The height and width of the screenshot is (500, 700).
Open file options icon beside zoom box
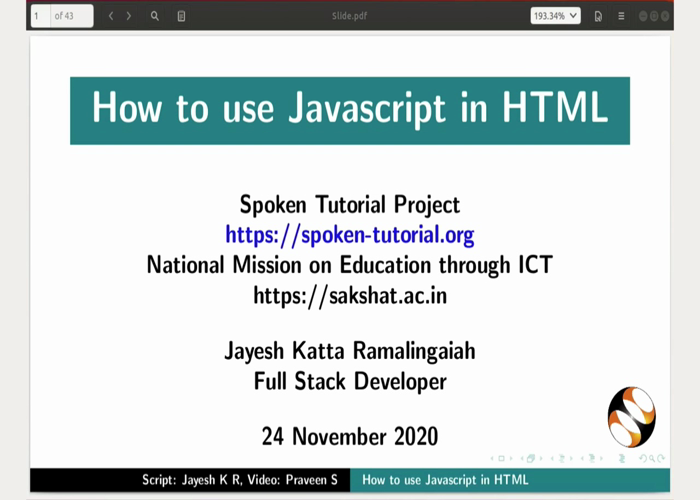(x=598, y=16)
